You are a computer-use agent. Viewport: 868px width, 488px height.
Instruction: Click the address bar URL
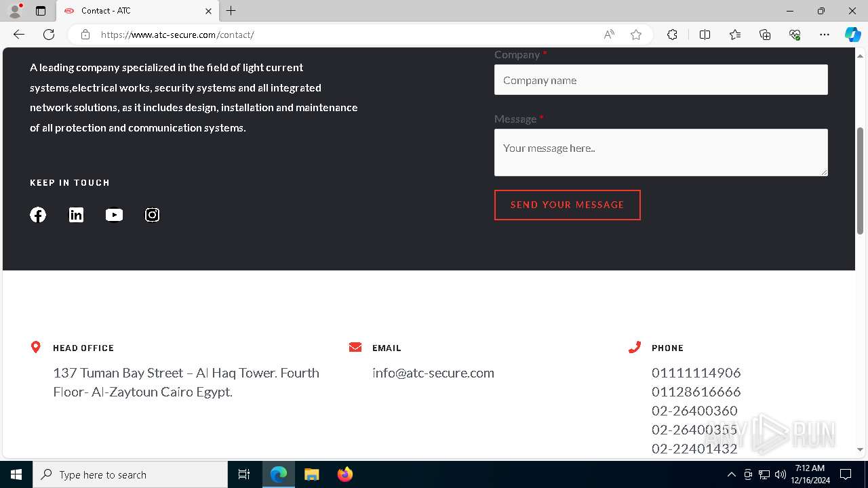(178, 35)
